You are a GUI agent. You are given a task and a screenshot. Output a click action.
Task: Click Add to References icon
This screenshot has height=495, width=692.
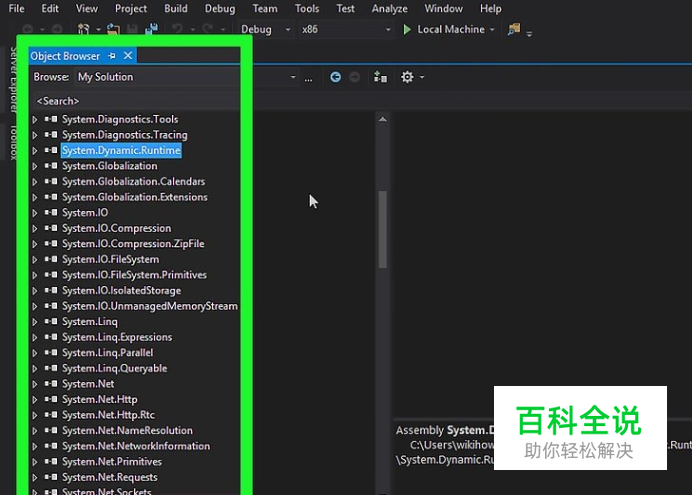click(380, 77)
